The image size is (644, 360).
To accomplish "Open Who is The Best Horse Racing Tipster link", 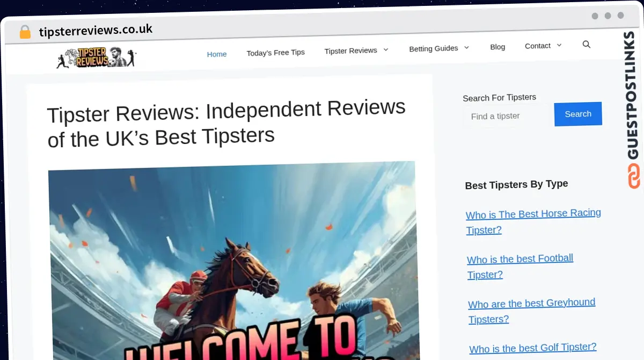I will click(533, 221).
